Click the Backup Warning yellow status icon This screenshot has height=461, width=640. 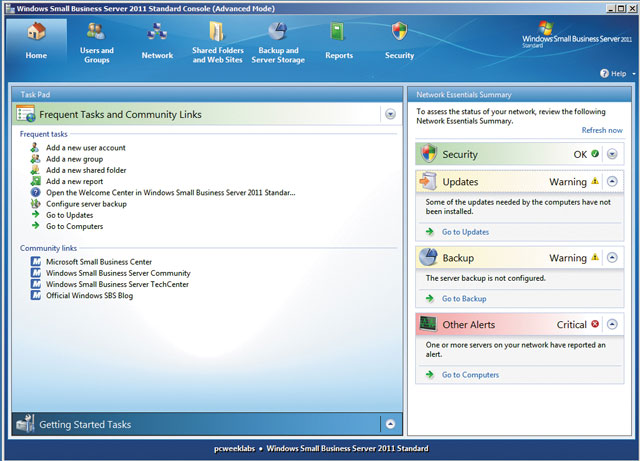[x=595, y=256]
